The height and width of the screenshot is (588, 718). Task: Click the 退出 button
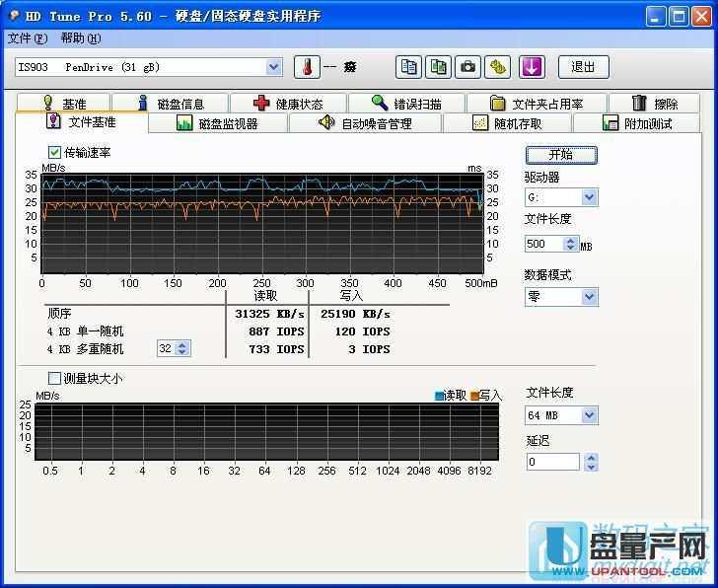tap(583, 67)
